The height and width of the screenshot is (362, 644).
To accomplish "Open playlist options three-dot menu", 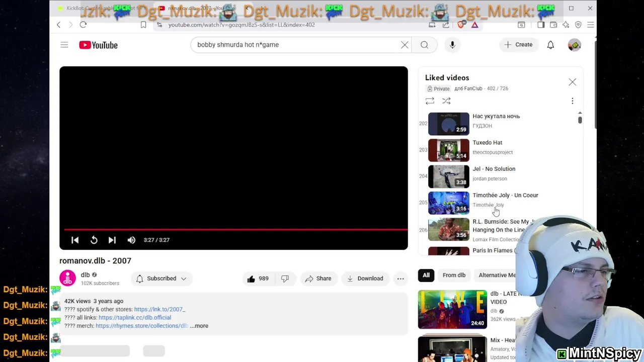I will 572,101.
